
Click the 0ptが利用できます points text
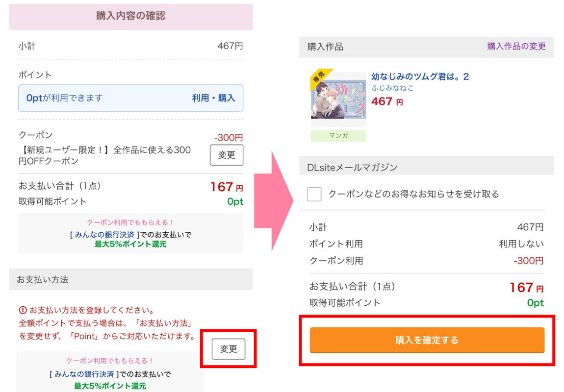tap(65, 98)
